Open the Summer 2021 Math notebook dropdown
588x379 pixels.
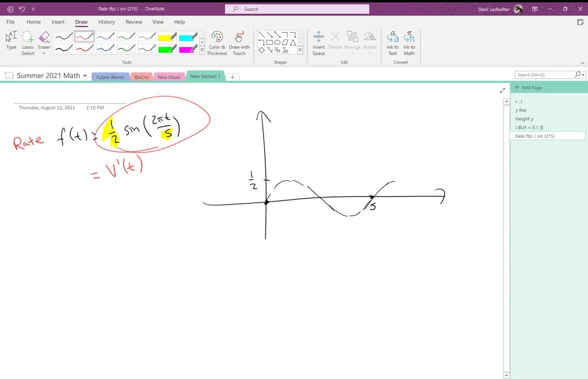pyautogui.click(x=85, y=76)
